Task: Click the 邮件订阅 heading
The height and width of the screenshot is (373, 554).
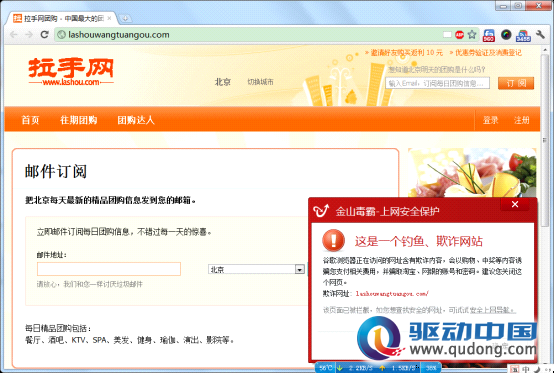Action: (56, 171)
